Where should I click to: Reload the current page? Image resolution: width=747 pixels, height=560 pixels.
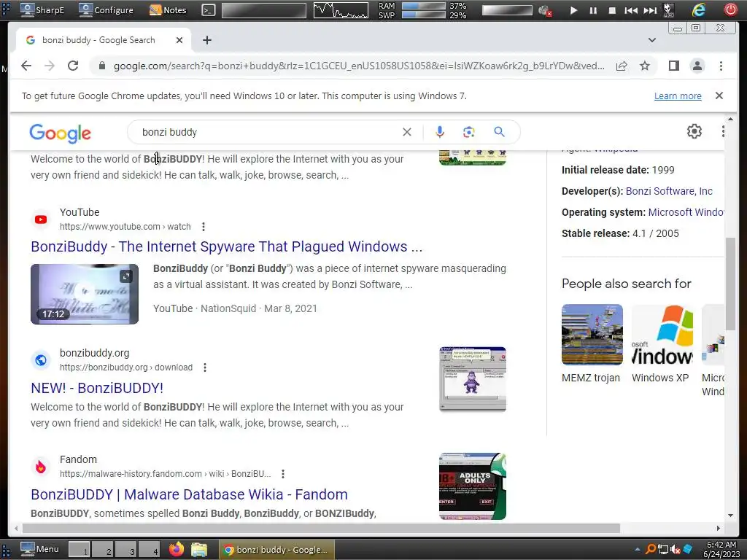coord(73,66)
